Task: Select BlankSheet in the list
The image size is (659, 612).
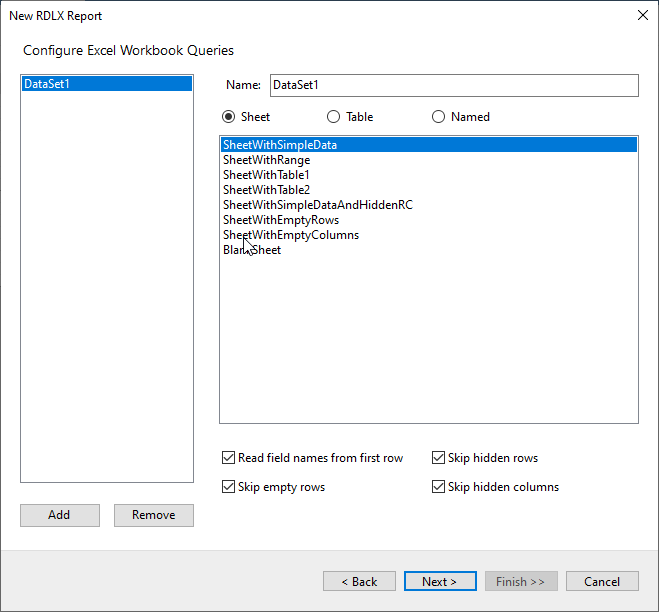Action: tap(429, 250)
